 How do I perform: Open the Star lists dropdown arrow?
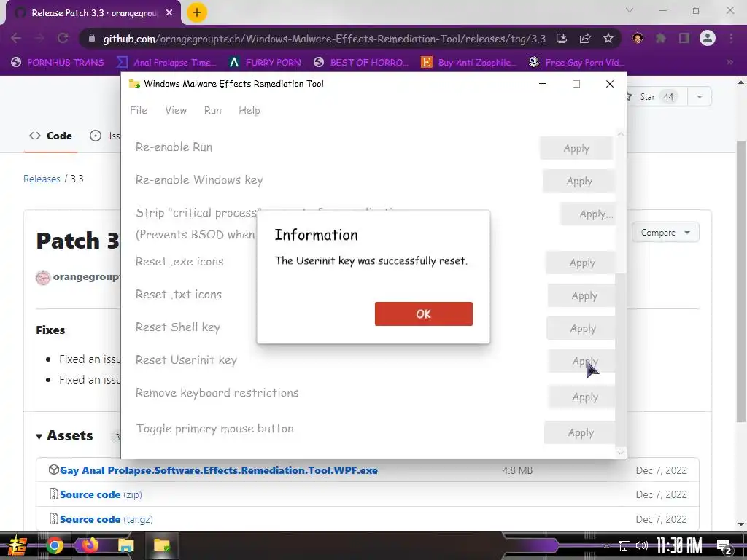click(x=699, y=97)
